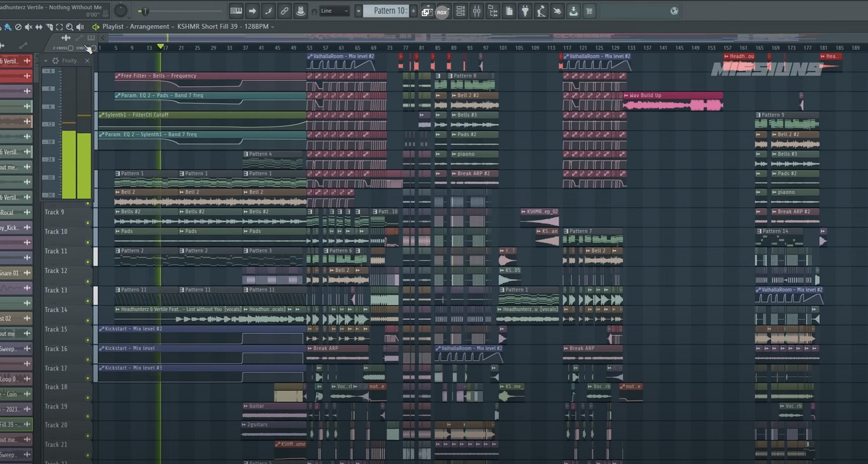This screenshot has width=868, height=464.
Task: Mute Track 15 using its green light
Action: pyautogui.click(x=88, y=340)
